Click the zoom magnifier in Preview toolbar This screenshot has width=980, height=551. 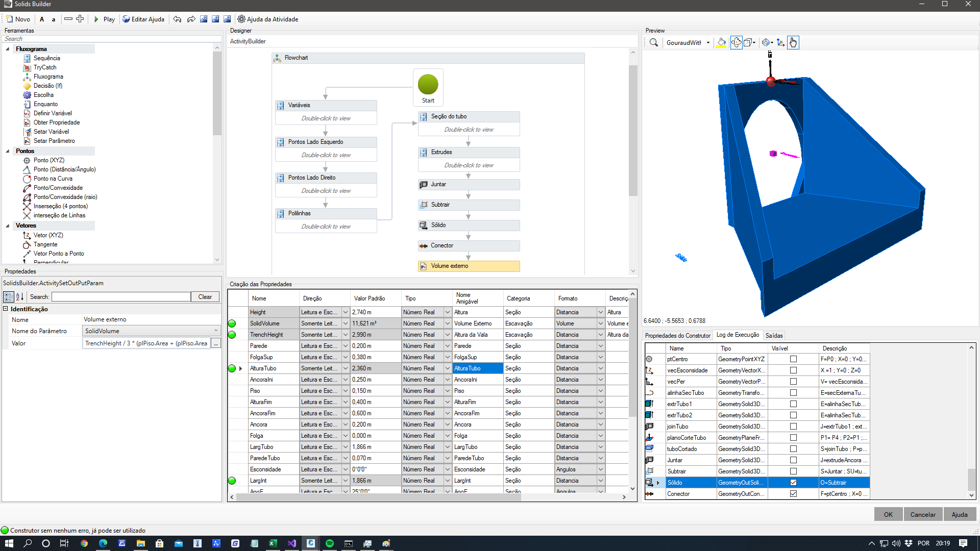tap(653, 43)
